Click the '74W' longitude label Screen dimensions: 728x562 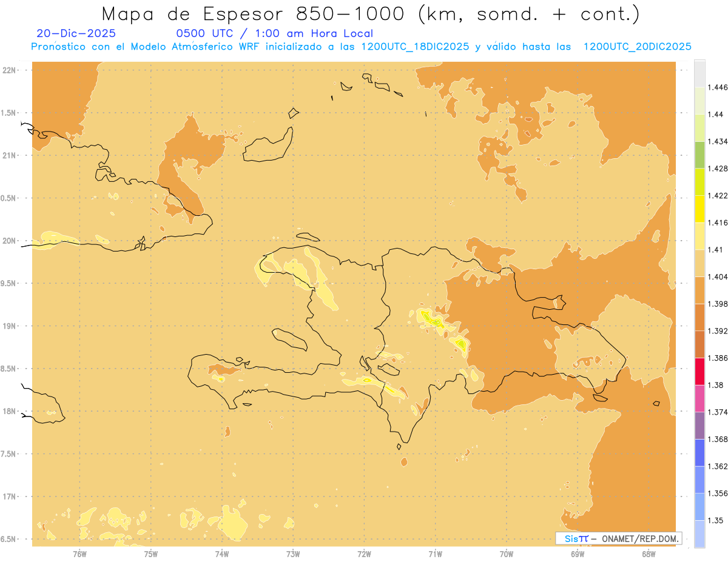click(x=222, y=554)
